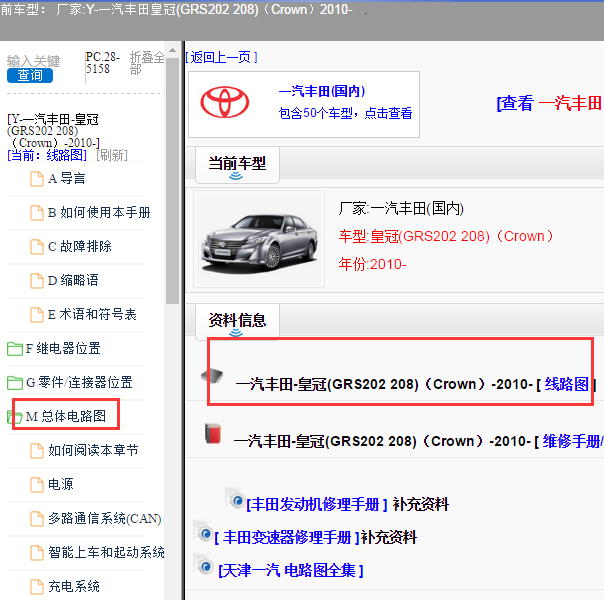Viewport: 604px width, 600px height.
Task: Select M 总体电路图 folder label
Action: click(x=66, y=416)
